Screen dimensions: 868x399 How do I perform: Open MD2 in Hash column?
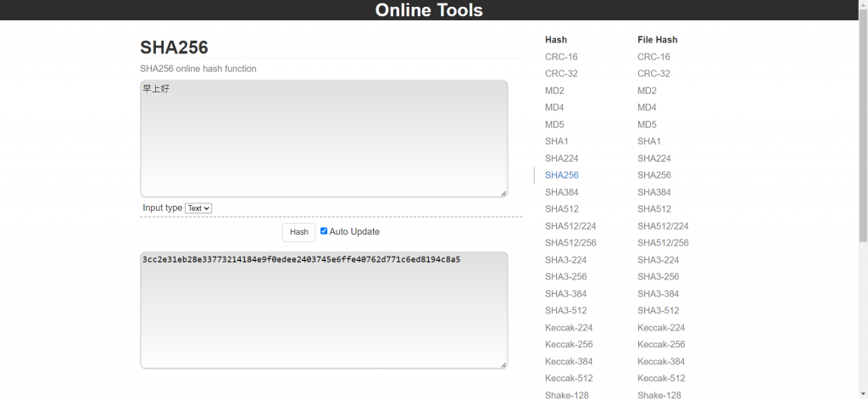(x=554, y=91)
